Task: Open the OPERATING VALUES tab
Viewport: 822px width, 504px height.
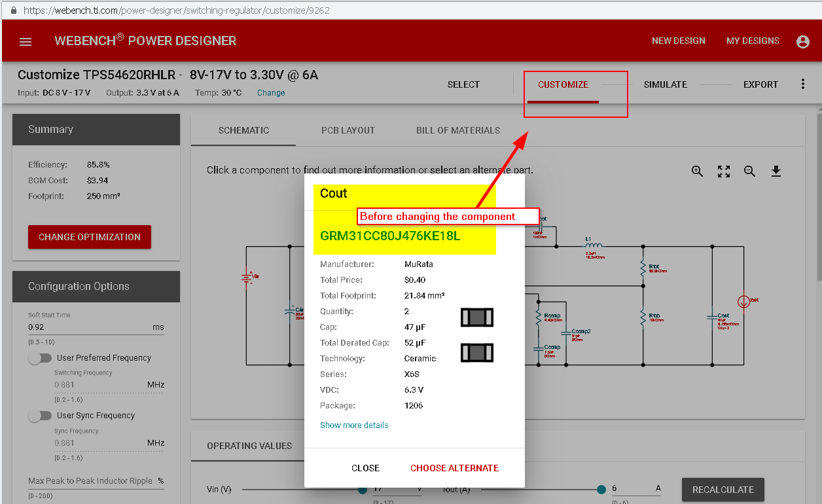Action: [249, 446]
